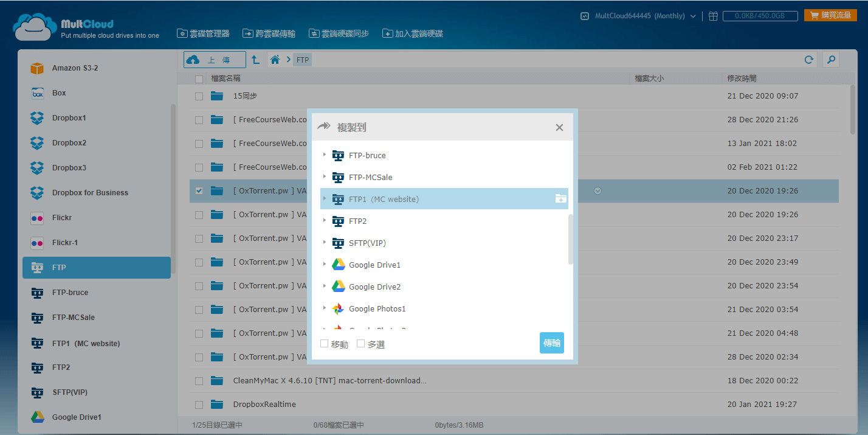Open options arrow on selected OxTorrent row
Screen dimensions: 868x435
(x=598, y=191)
